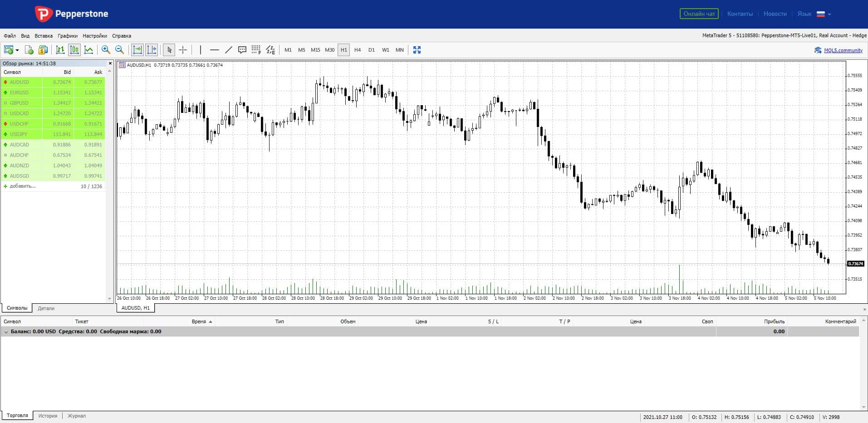Select the trendline drawing tool
868x423 pixels.
click(229, 50)
